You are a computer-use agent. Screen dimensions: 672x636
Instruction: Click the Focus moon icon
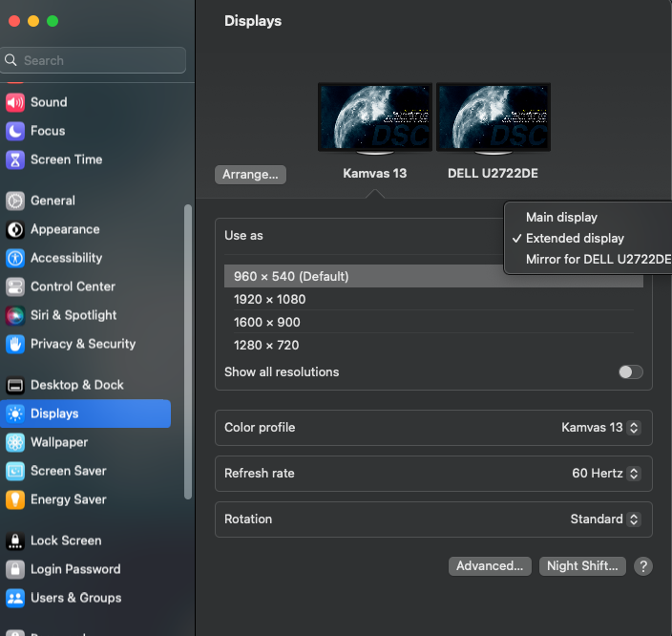pyautogui.click(x=15, y=131)
